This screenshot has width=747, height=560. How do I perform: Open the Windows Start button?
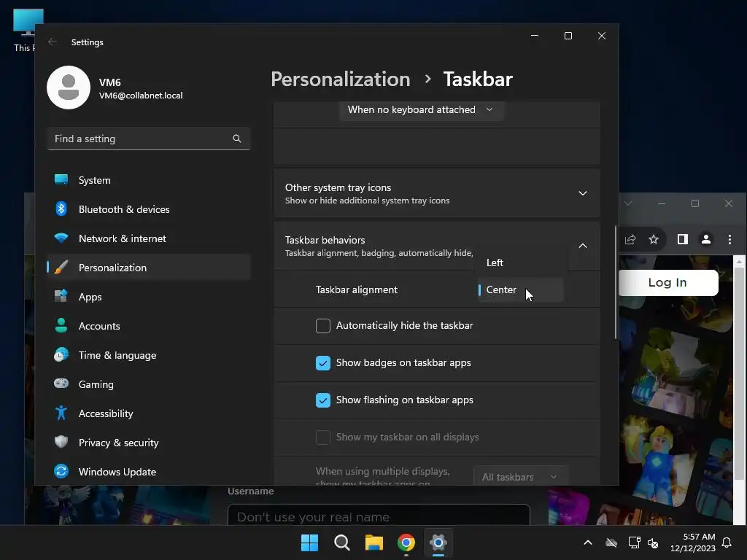click(309, 542)
